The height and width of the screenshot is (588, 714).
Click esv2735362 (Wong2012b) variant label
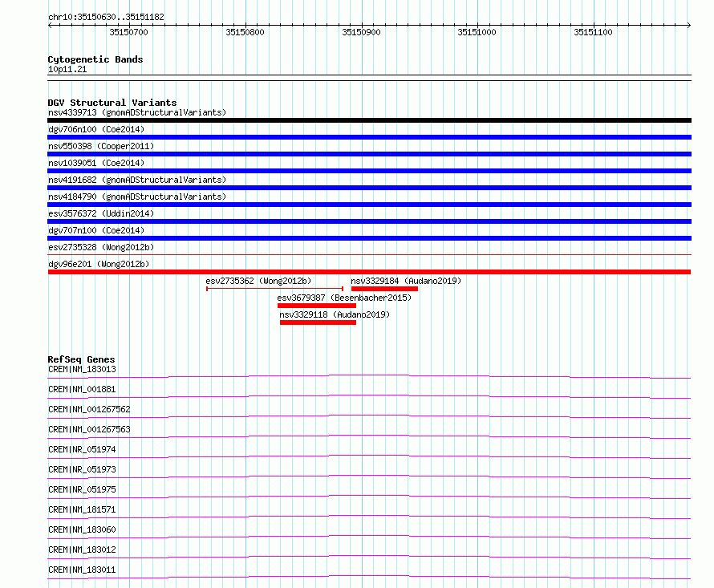click(258, 281)
